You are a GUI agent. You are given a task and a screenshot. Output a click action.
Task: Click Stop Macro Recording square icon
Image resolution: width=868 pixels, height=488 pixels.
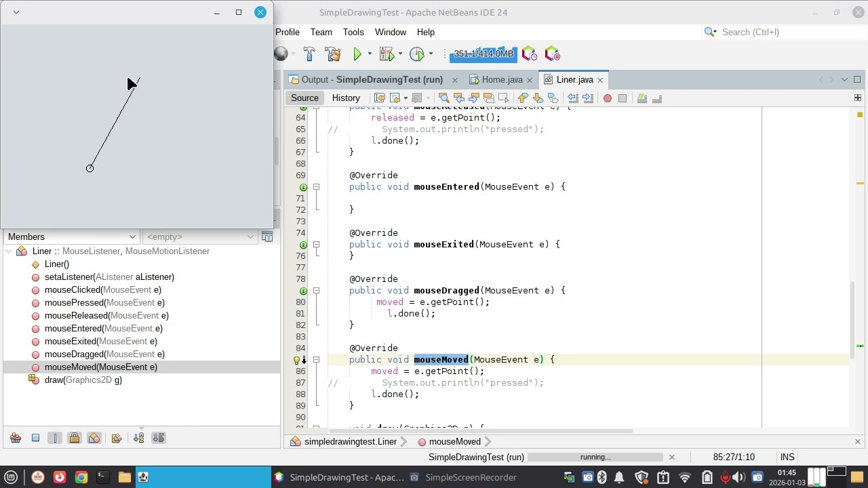coord(623,98)
